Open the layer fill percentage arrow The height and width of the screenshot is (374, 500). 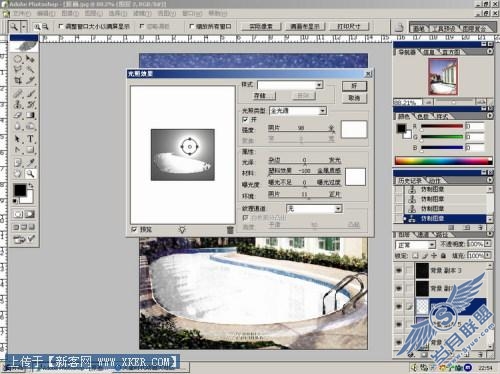(x=487, y=255)
